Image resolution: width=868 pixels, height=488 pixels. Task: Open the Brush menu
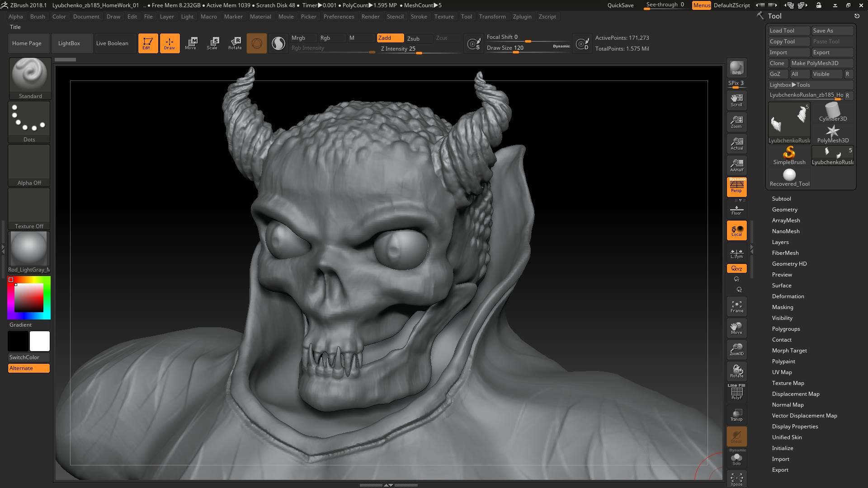(x=38, y=17)
